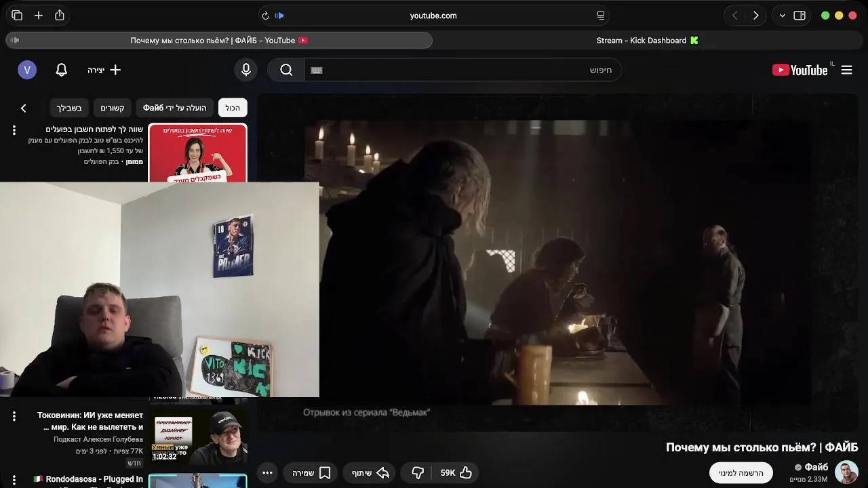Click the search magnifier button
868x488 pixels.
pos(286,70)
